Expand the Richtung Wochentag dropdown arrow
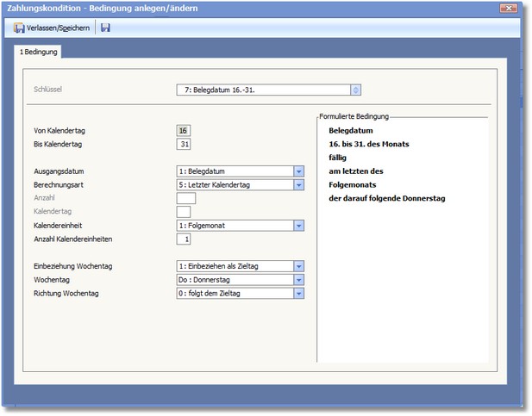 coord(299,294)
